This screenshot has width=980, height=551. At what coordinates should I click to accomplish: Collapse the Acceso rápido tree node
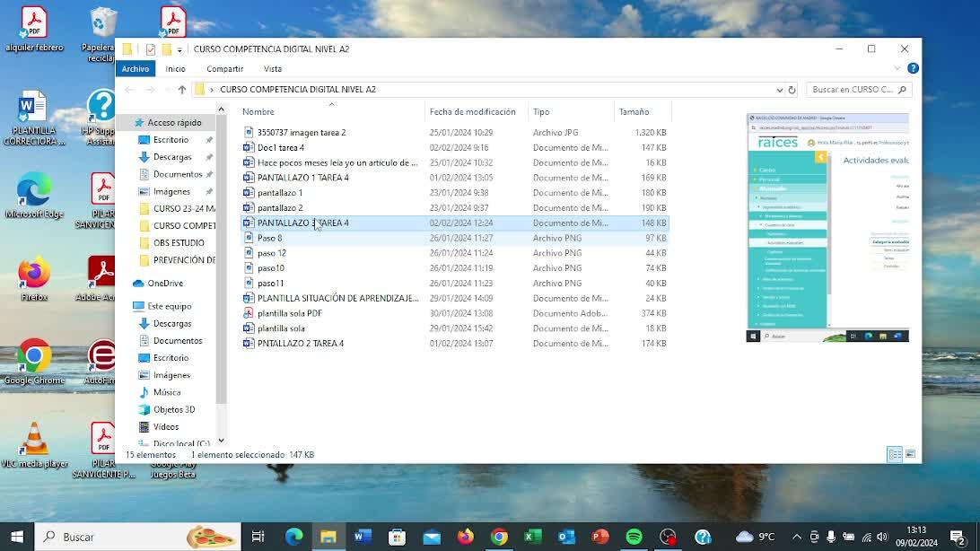tap(127, 123)
